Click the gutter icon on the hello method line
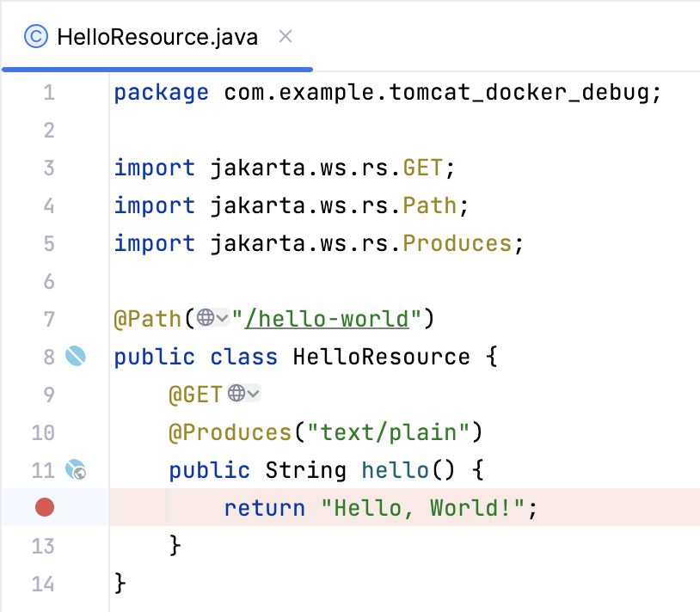This screenshot has width=700, height=612. (75, 470)
